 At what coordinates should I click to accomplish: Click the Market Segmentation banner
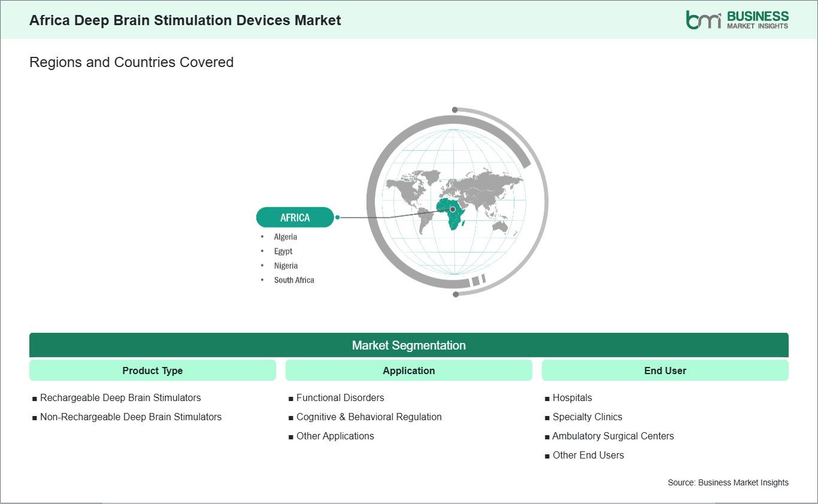409,345
